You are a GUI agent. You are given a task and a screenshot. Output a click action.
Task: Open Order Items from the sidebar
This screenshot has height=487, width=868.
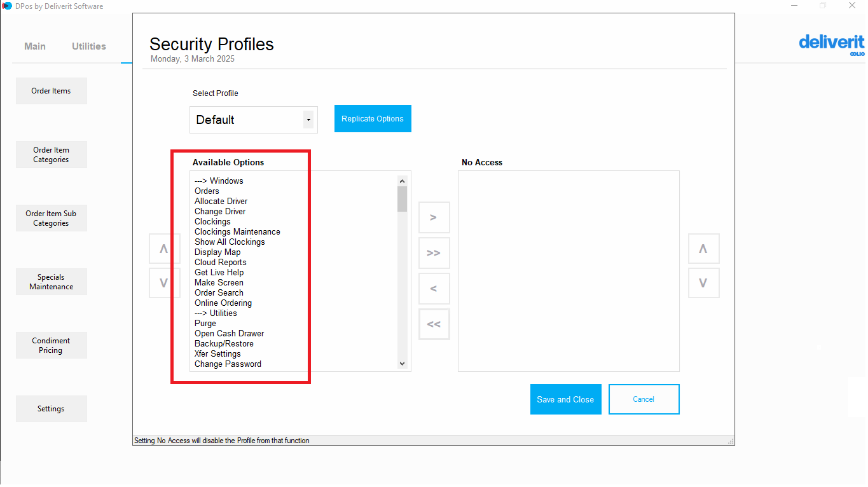(x=51, y=91)
